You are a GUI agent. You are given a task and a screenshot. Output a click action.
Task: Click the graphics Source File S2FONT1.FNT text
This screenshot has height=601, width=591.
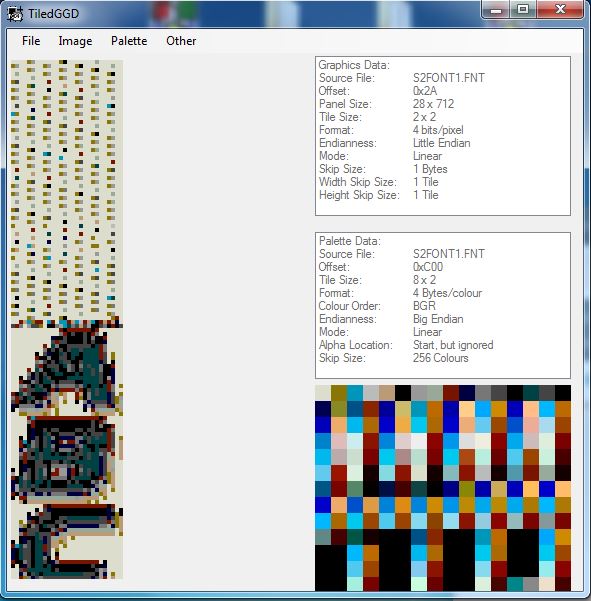(x=449, y=78)
